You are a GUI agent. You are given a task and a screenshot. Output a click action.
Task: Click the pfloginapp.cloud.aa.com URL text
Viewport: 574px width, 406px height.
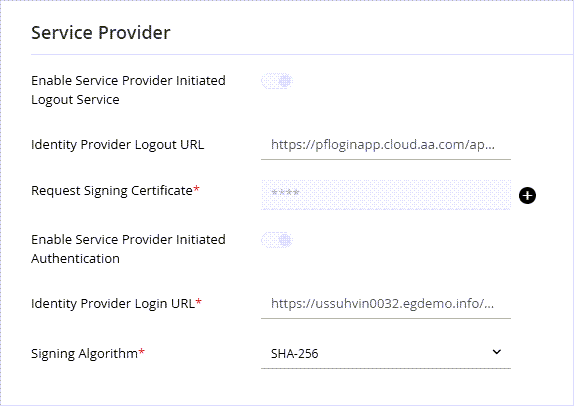click(x=383, y=145)
